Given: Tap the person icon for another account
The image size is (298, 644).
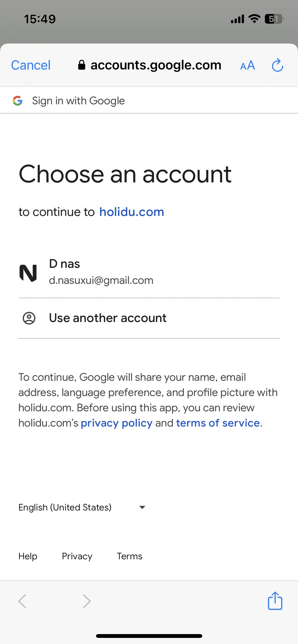Looking at the screenshot, I should [x=29, y=318].
